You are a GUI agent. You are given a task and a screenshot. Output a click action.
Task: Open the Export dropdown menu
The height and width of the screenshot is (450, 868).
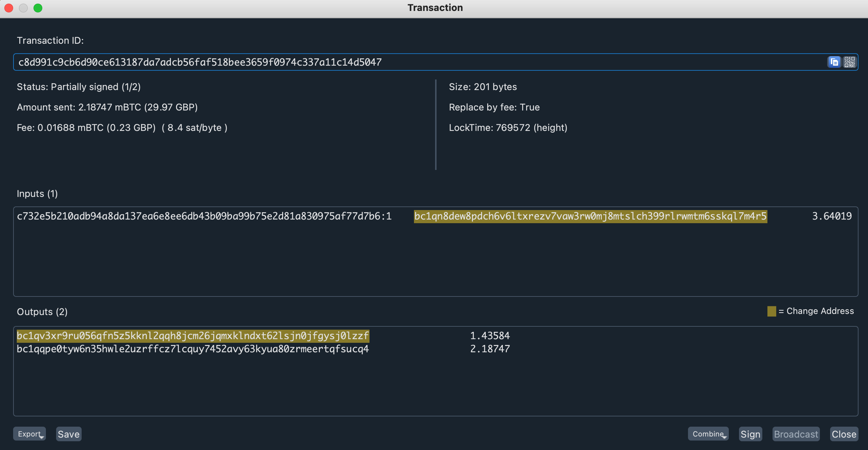[x=30, y=434]
